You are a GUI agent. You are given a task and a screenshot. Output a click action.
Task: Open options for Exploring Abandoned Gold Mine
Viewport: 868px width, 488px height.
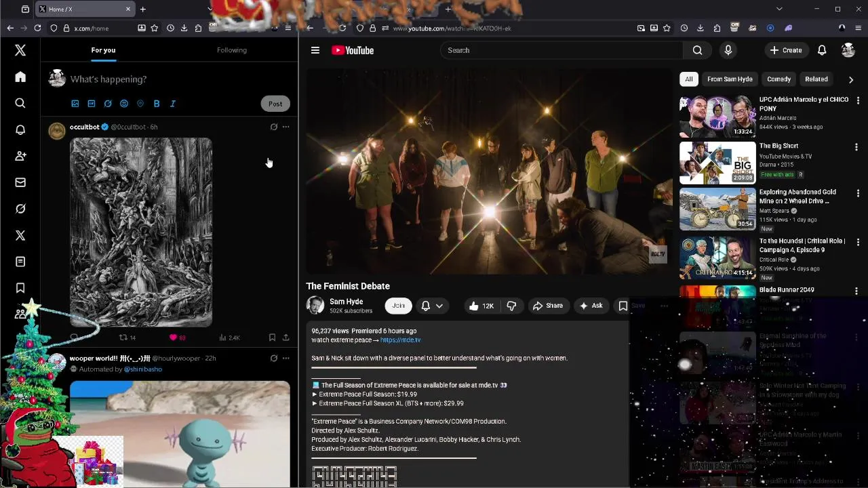(858, 193)
